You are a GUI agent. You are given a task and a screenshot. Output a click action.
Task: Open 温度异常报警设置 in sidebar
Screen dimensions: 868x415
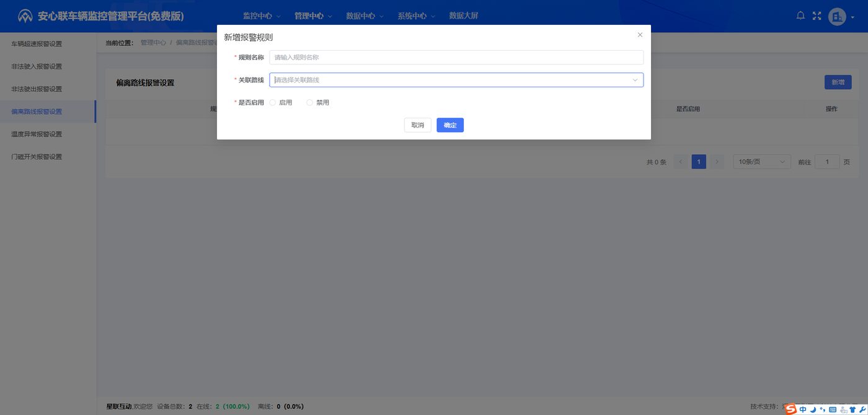coord(48,134)
